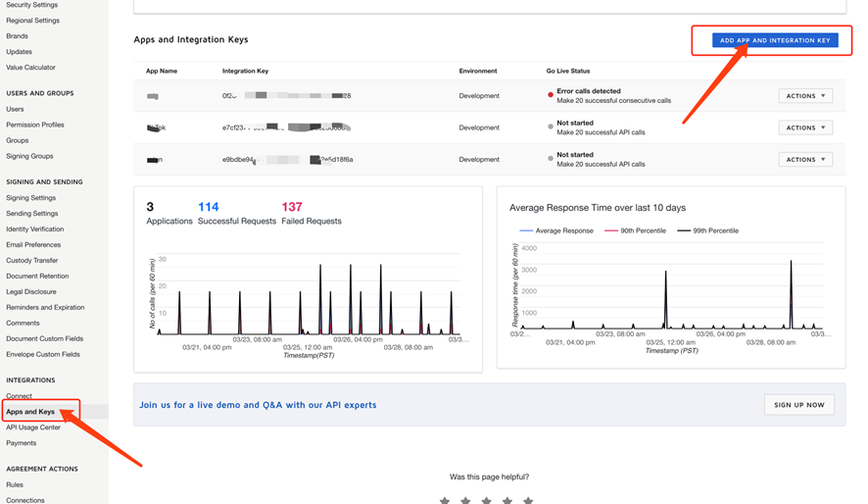Select Apps and Keys in the sidebar
868x504 pixels.
[x=30, y=412]
